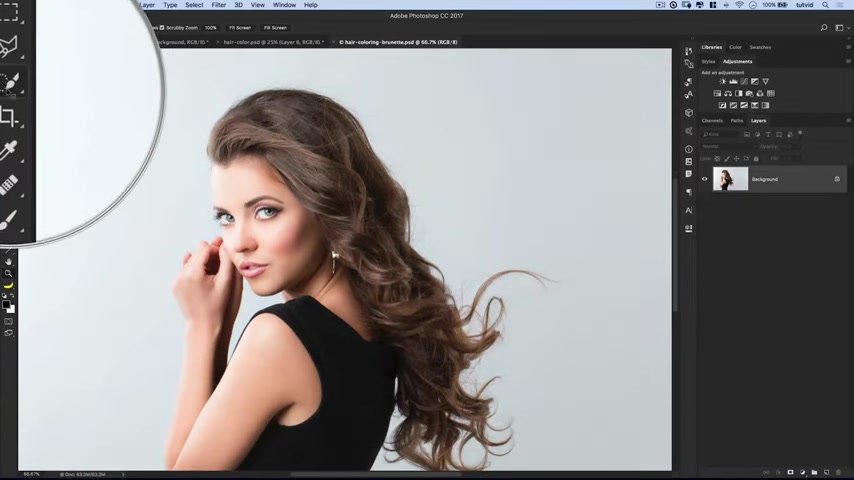Open the Styles tab
The image size is (854, 480).
click(x=708, y=62)
